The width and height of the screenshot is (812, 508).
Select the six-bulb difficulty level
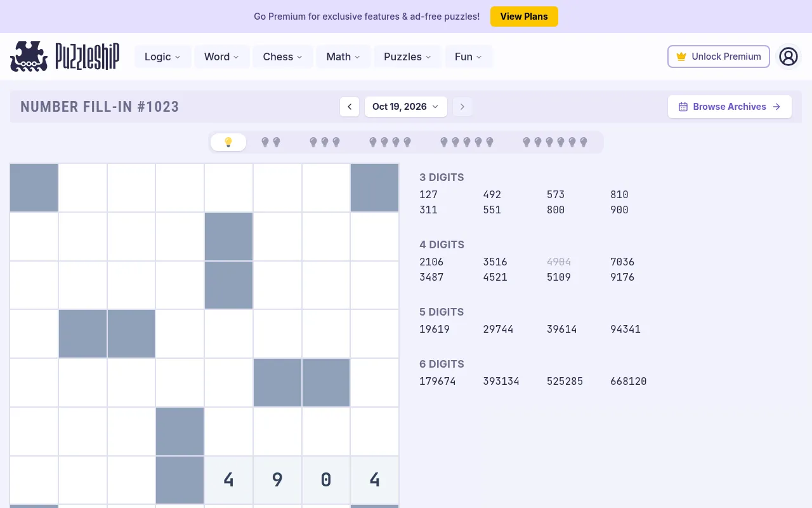click(x=555, y=142)
